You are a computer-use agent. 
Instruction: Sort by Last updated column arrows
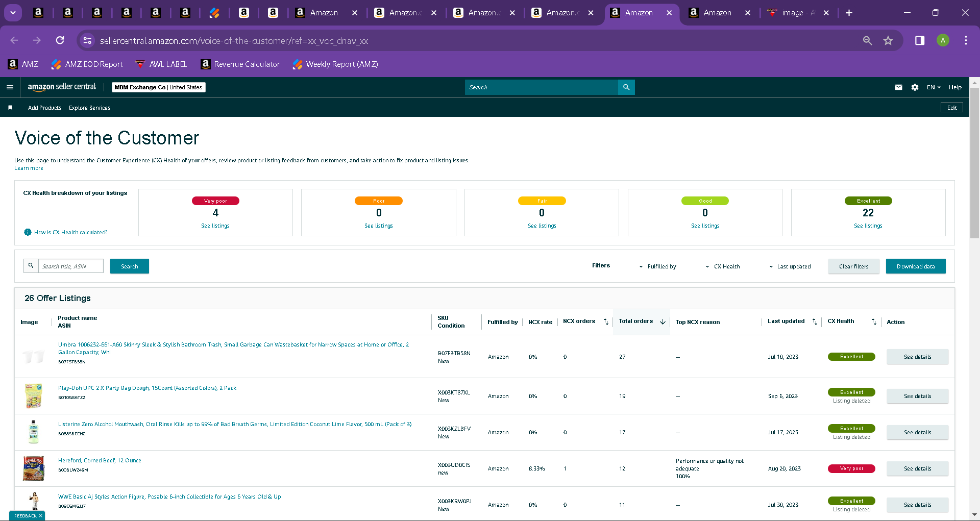tap(815, 321)
